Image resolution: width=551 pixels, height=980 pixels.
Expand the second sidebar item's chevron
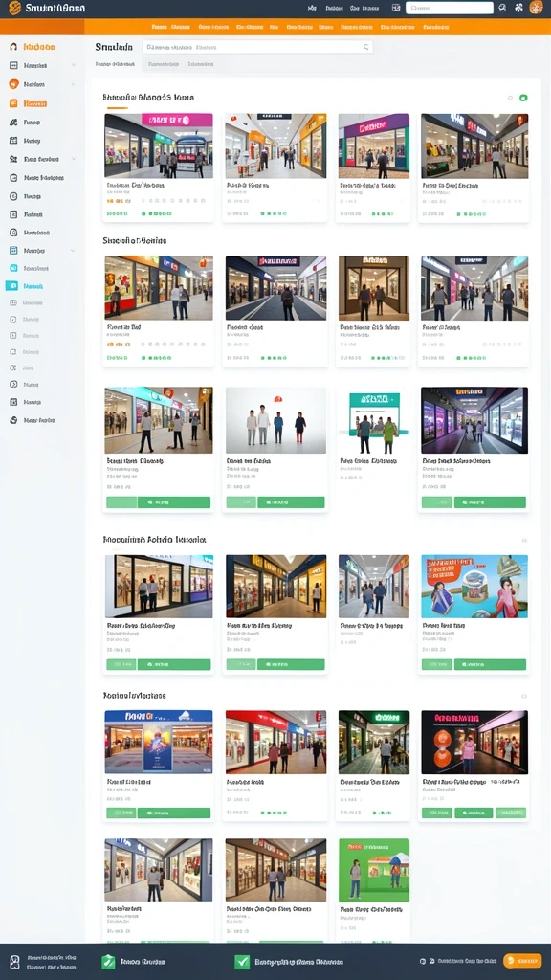[x=73, y=65]
